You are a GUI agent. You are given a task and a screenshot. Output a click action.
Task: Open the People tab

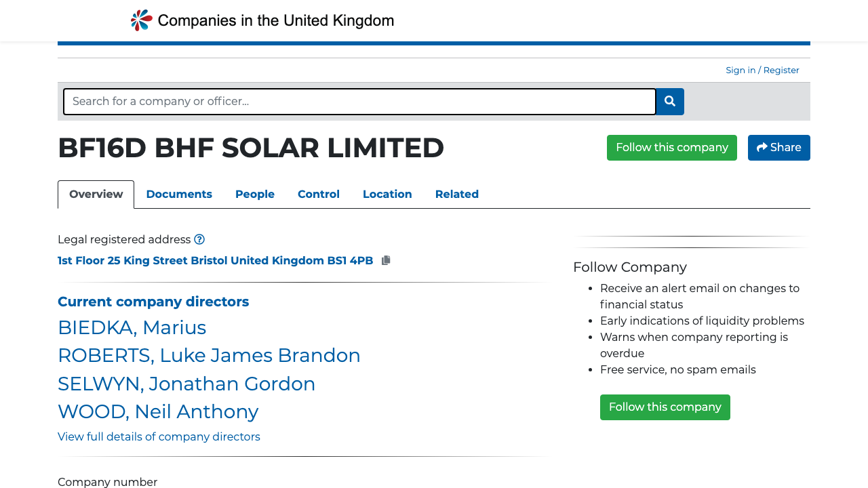tap(254, 195)
